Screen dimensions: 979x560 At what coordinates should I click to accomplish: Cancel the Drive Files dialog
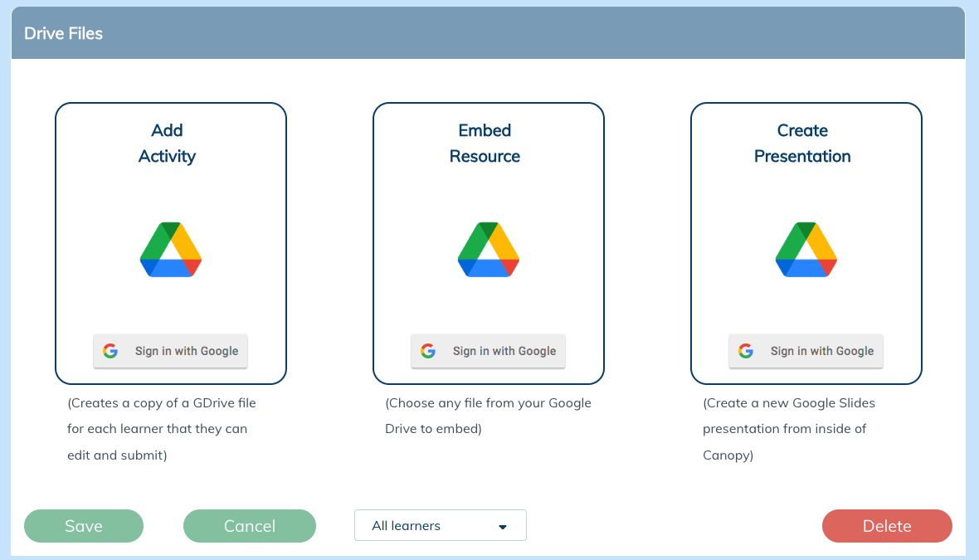coord(250,526)
